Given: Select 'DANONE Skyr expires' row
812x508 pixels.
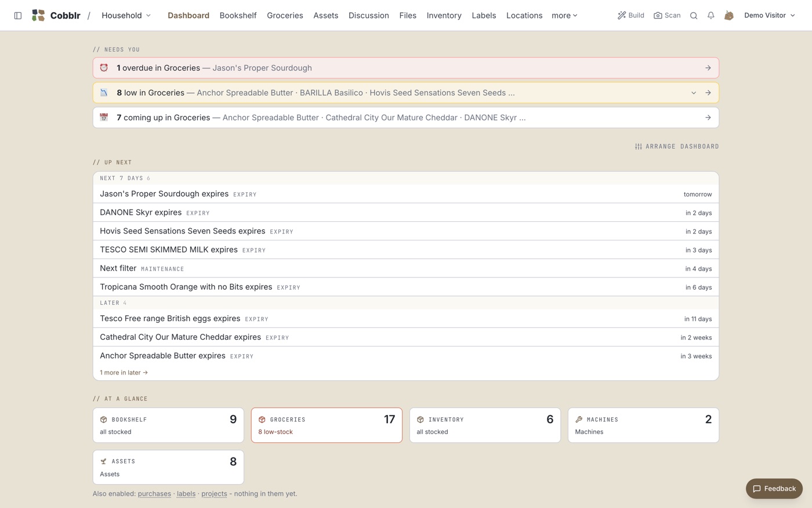Looking at the screenshot, I should [406, 212].
